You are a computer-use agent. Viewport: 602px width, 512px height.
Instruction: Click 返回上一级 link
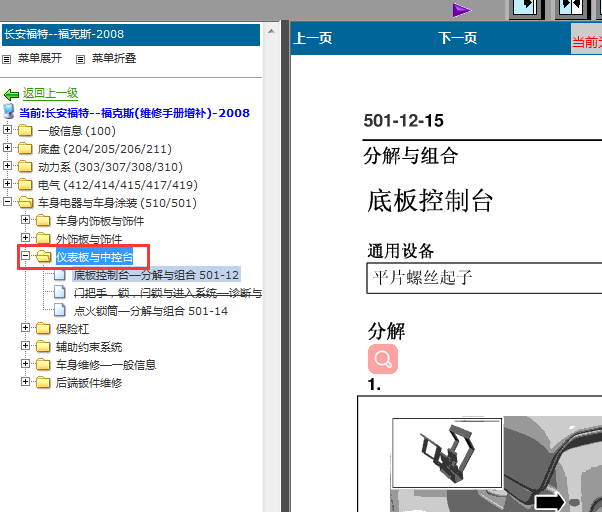(50, 93)
